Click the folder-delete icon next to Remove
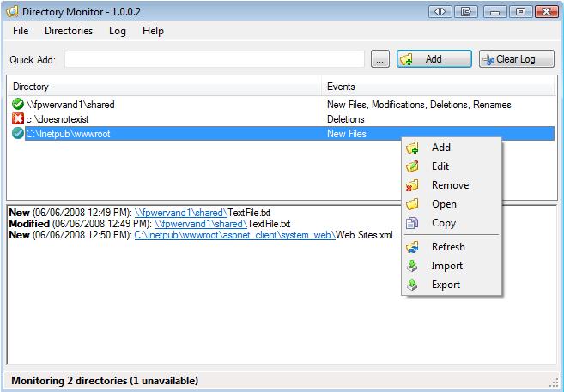The image size is (564, 392). [x=412, y=185]
